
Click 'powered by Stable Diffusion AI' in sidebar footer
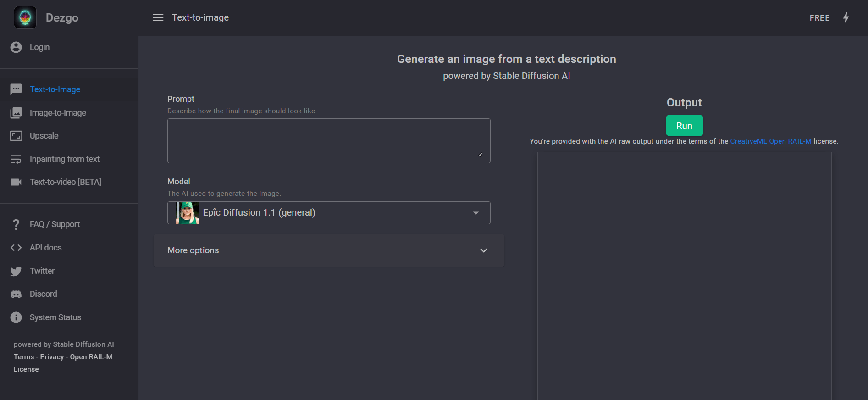[64, 344]
